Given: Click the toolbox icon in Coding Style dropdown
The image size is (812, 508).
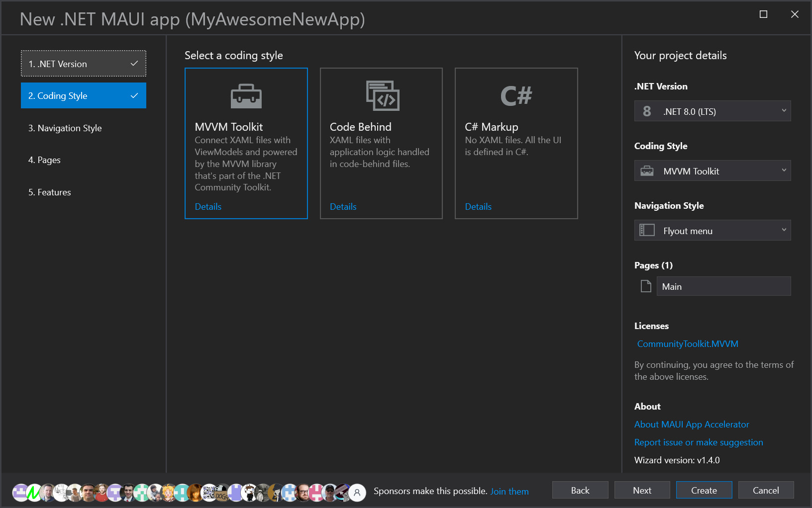Looking at the screenshot, I should pyautogui.click(x=647, y=171).
